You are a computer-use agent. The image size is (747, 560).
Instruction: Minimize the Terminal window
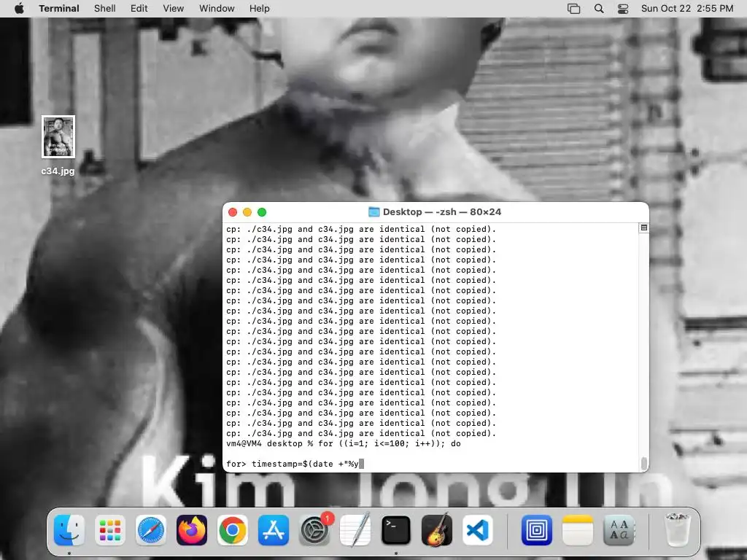[x=247, y=212]
